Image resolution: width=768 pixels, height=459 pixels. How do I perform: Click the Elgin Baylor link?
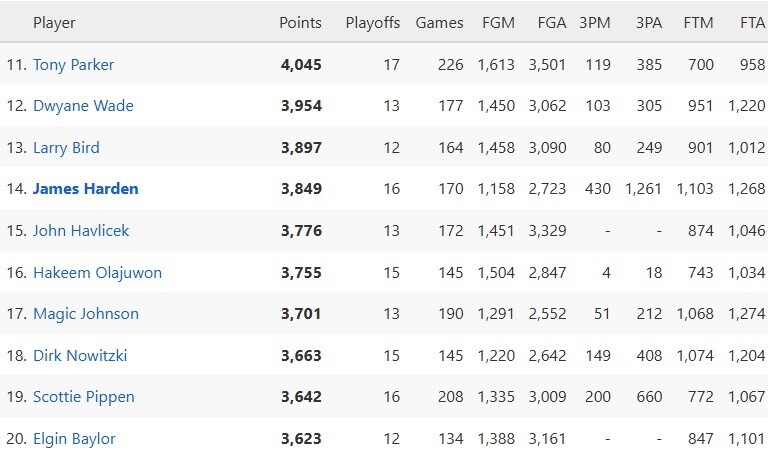(x=74, y=439)
